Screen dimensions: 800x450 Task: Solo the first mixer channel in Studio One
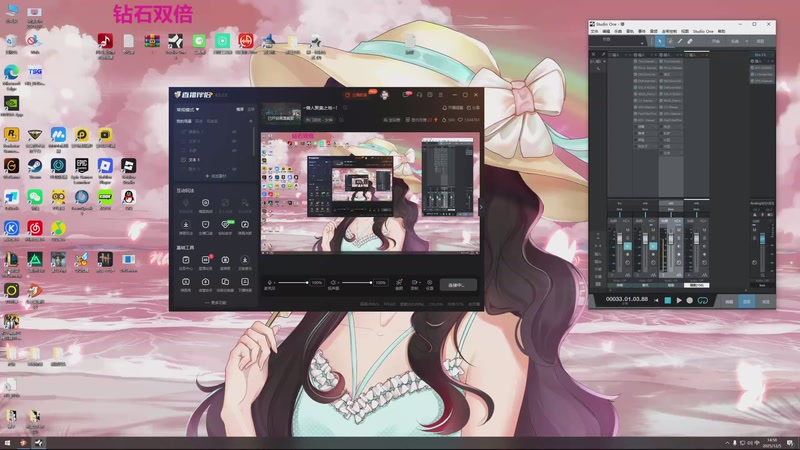tap(628, 238)
